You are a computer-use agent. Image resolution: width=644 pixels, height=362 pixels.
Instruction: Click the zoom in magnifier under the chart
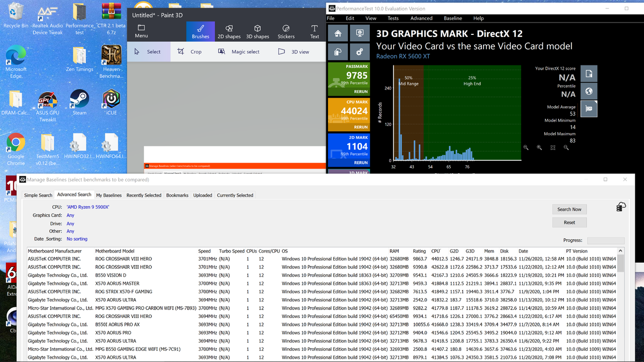coord(539,147)
